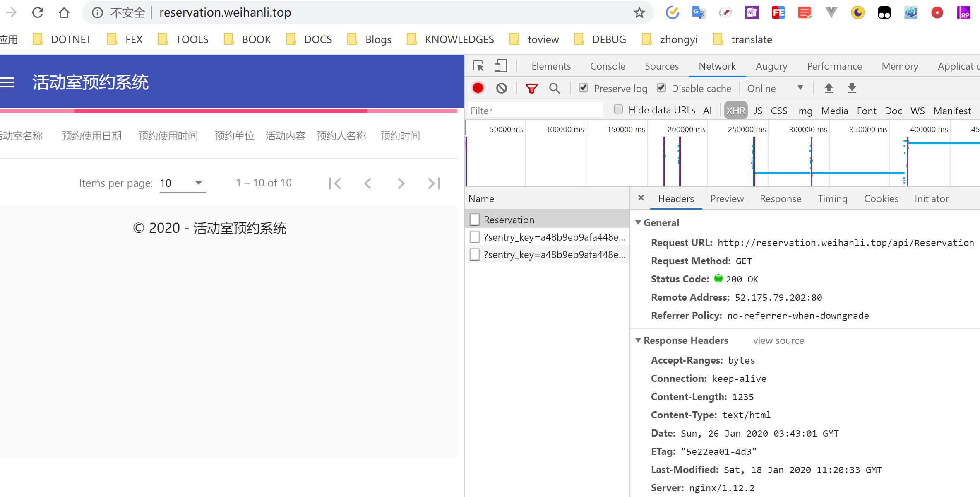Open the Preview tab of request
980x497 pixels.
click(727, 199)
